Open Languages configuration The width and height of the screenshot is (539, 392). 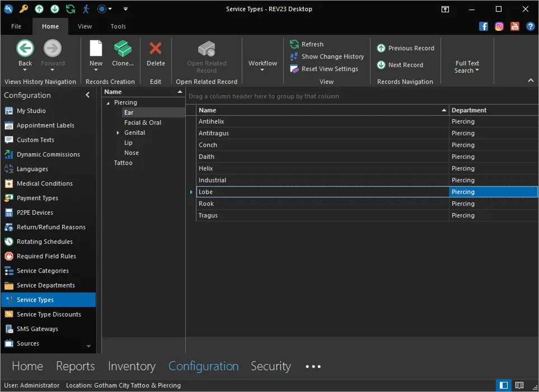point(48,169)
